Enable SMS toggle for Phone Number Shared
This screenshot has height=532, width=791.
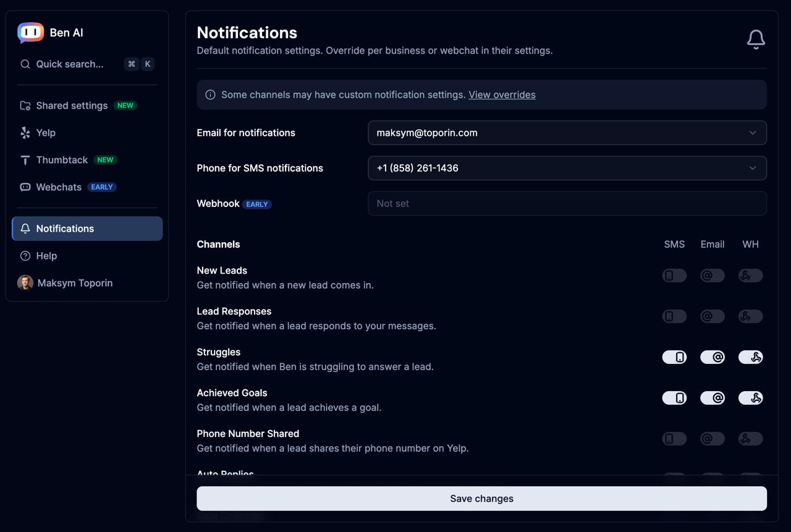click(x=674, y=439)
